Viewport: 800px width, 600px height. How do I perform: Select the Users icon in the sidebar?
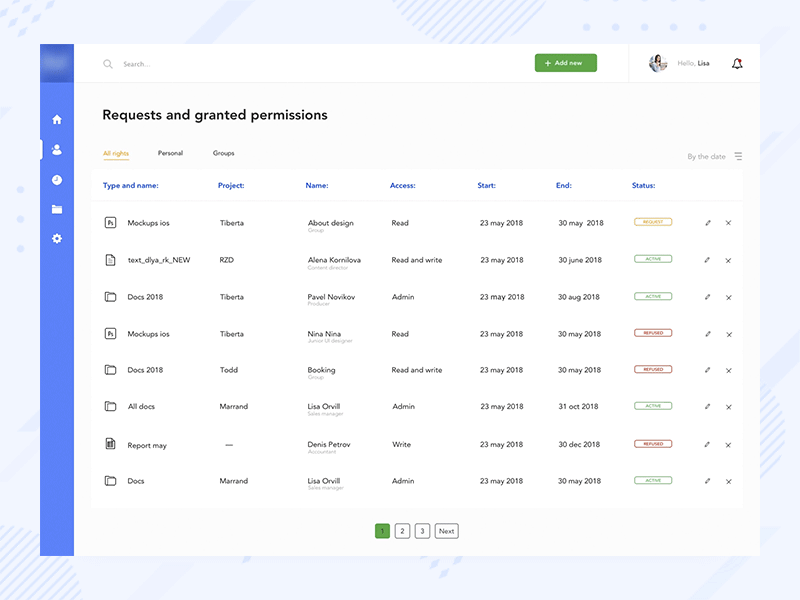click(x=57, y=151)
